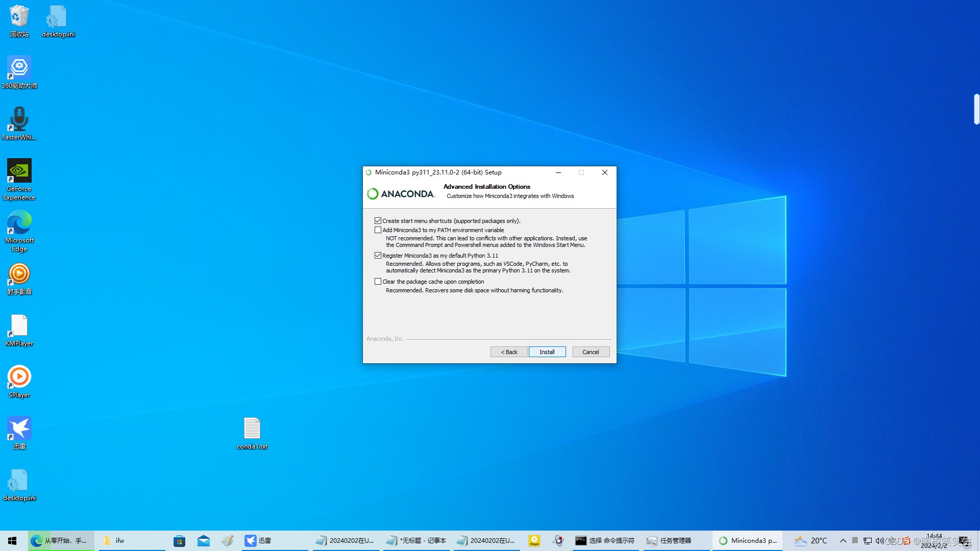Switch to 选择 命令提示符 window
The height and width of the screenshot is (551, 980).
tap(605, 541)
